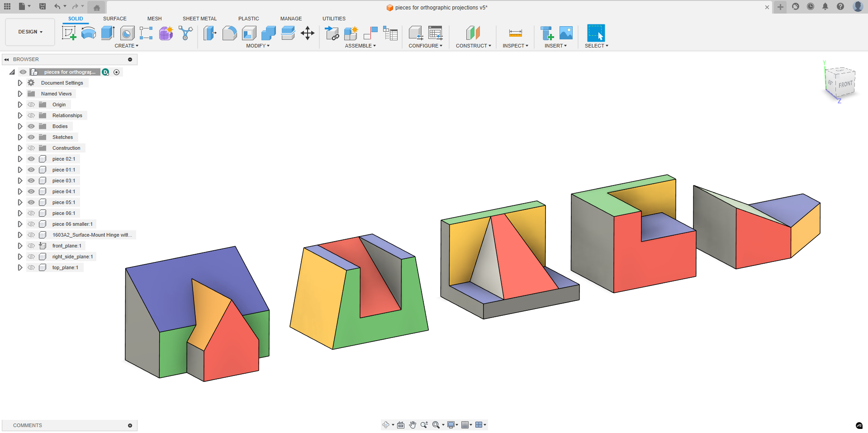
Task: Switch to the SHEET METAL tab
Action: [x=199, y=19]
